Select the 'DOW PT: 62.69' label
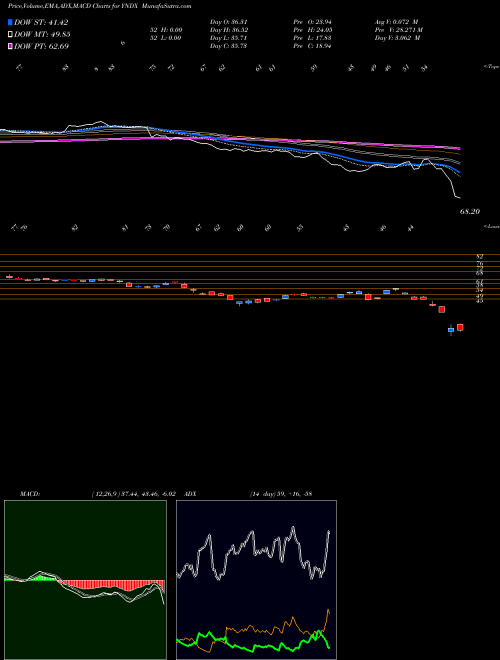Viewport: 500px width, 660px height. tap(41, 46)
